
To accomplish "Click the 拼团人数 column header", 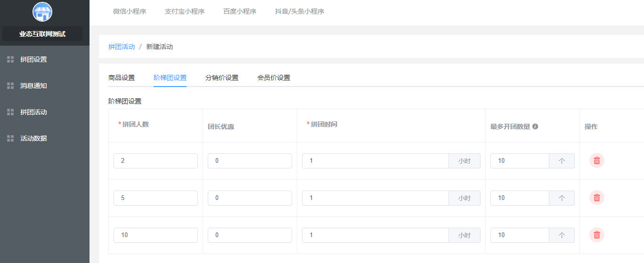I will tap(136, 124).
